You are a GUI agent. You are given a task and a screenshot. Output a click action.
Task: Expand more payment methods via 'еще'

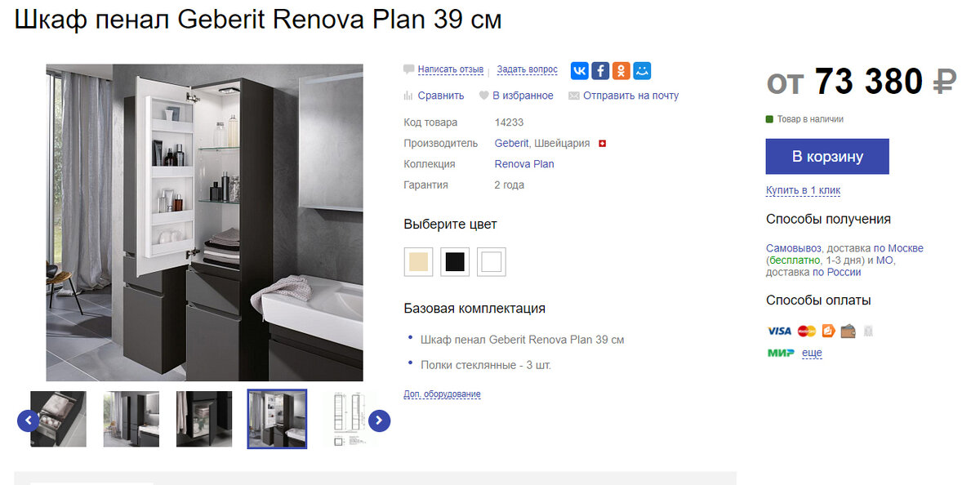812,353
